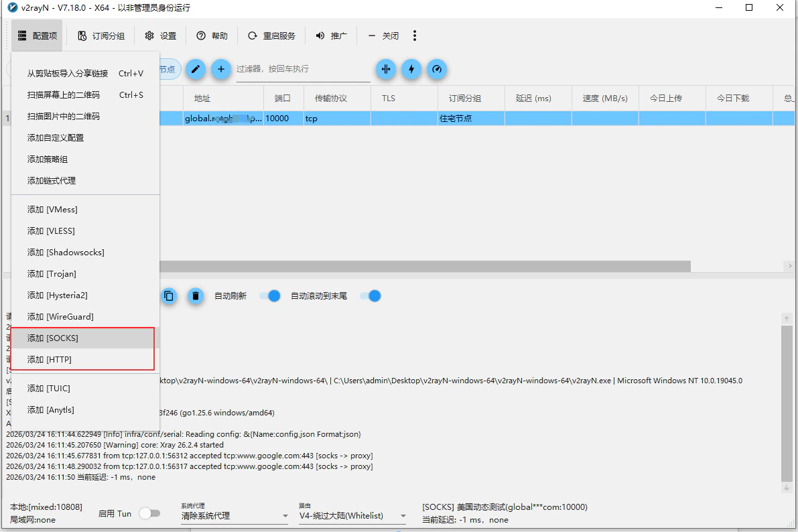Toggle 启用 Tun switch

click(x=149, y=513)
